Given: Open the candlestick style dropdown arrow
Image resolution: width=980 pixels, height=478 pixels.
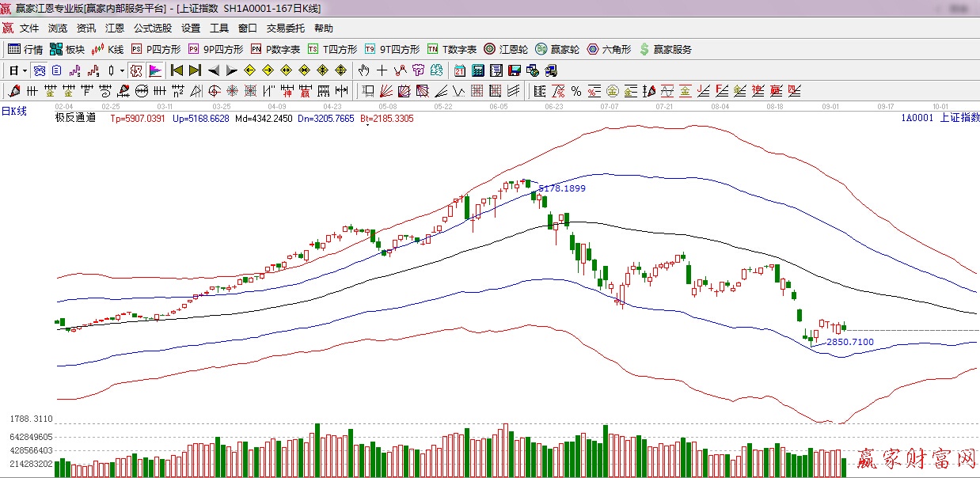Looking at the screenshot, I should [121, 70].
